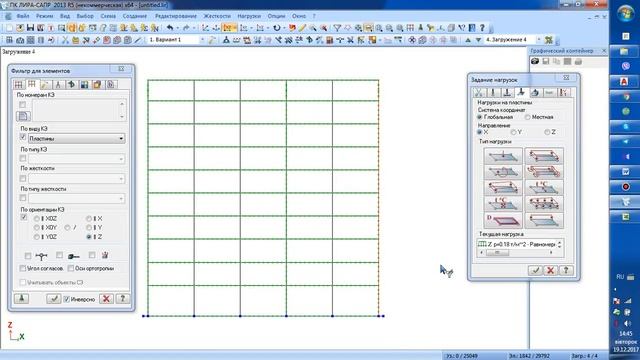Click the horizontal scrollbar under current load
The width and height of the screenshot is (640, 360).
[x=516, y=253]
